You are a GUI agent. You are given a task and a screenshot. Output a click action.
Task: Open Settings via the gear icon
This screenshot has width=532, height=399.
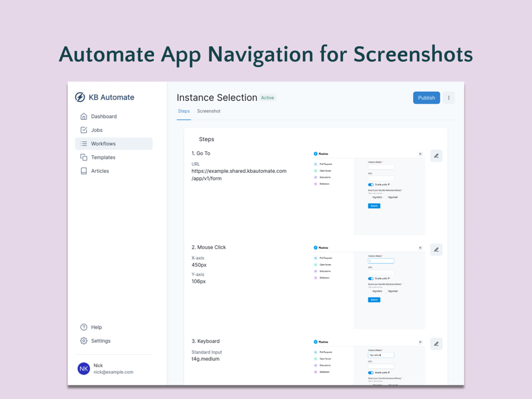click(x=84, y=341)
